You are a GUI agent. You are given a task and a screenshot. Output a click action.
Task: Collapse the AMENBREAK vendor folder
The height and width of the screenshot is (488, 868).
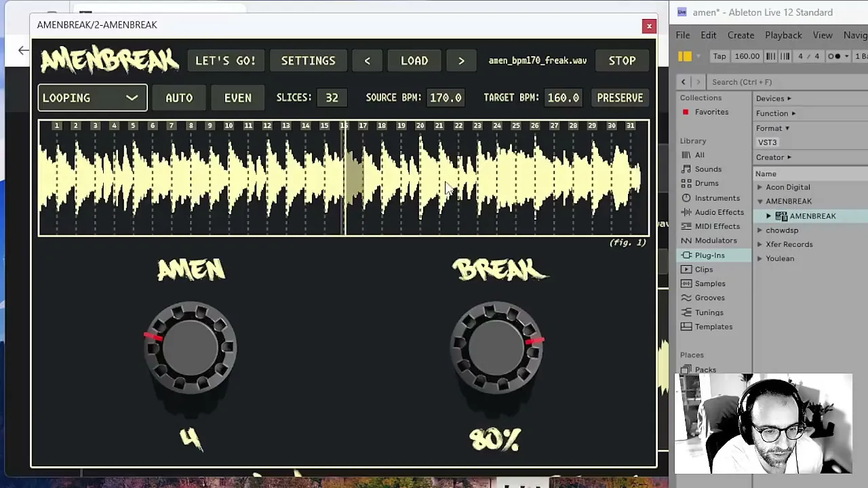click(759, 201)
